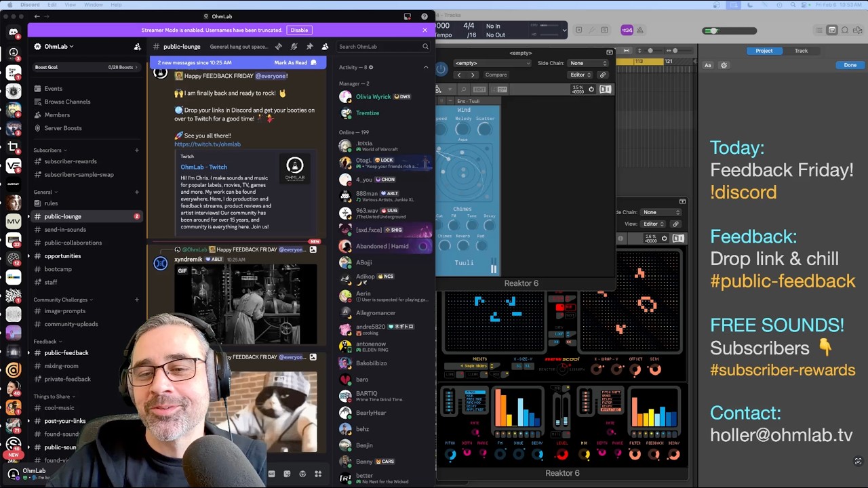Open Discord direct messages home icon

point(13,32)
